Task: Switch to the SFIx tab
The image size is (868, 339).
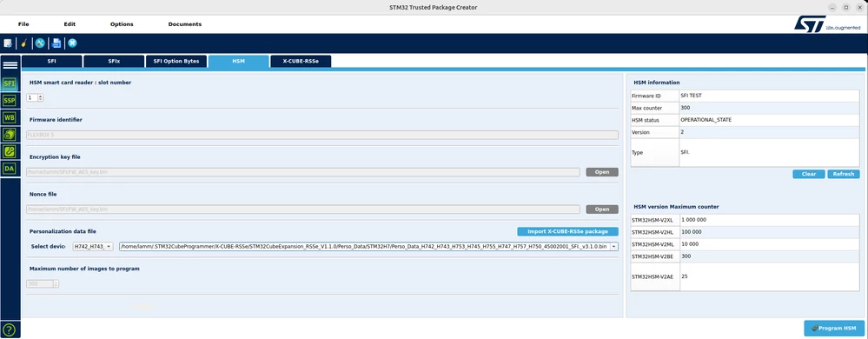Action: tap(114, 62)
